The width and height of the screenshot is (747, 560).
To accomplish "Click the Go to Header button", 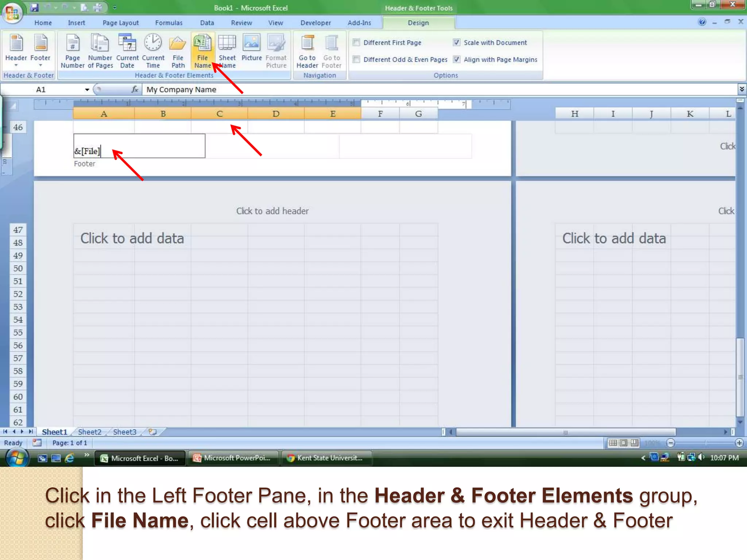I will point(307,51).
